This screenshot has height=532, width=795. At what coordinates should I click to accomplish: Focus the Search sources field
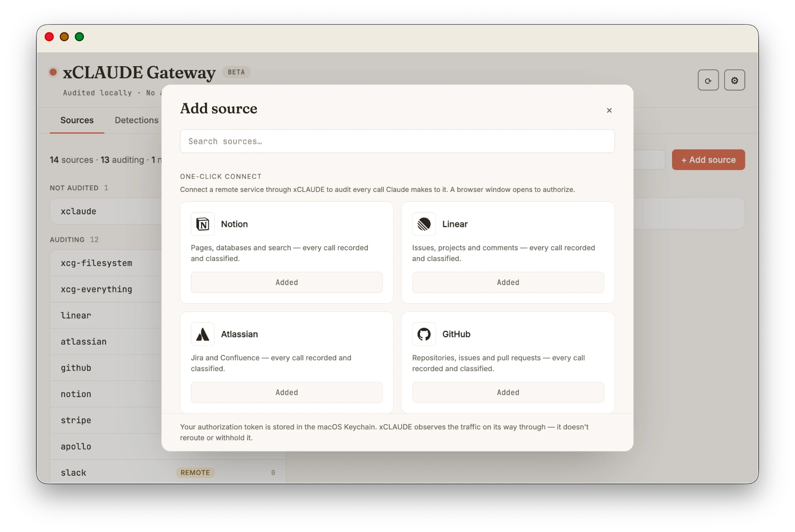pos(397,141)
